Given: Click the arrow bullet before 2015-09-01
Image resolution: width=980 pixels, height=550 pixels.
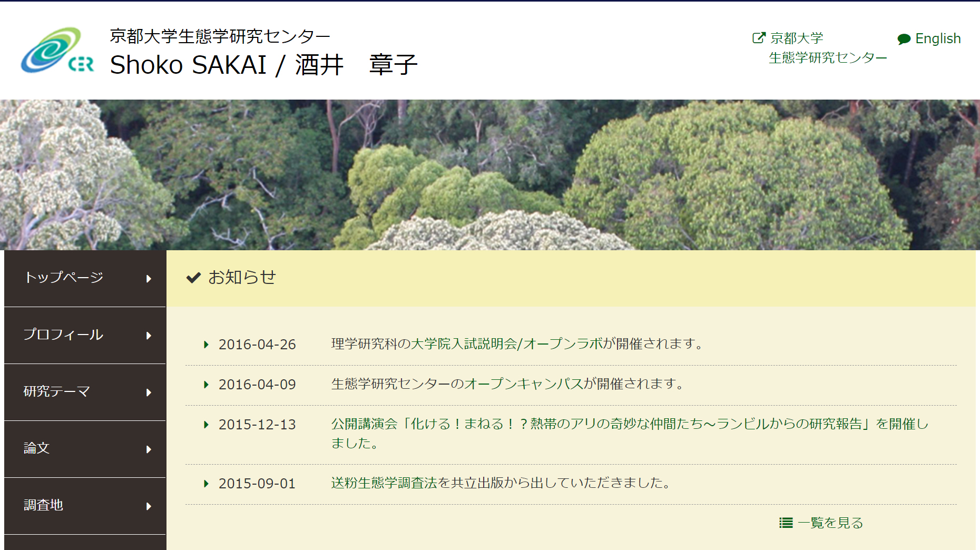Looking at the screenshot, I should [x=207, y=484].
